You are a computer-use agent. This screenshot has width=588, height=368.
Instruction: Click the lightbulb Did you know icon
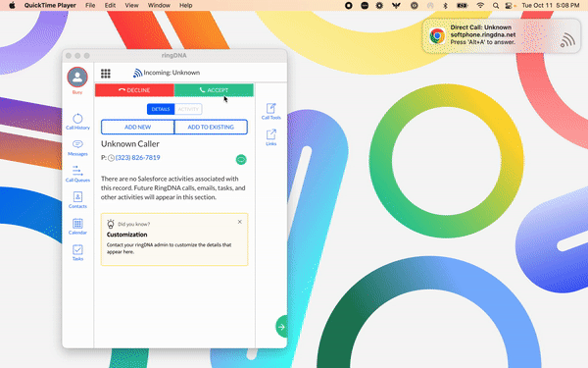tap(111, 224)
